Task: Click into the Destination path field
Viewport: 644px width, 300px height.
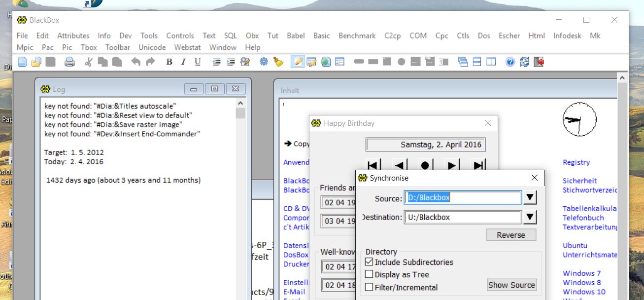Action: pyautogui.click(x=462, y=217)
